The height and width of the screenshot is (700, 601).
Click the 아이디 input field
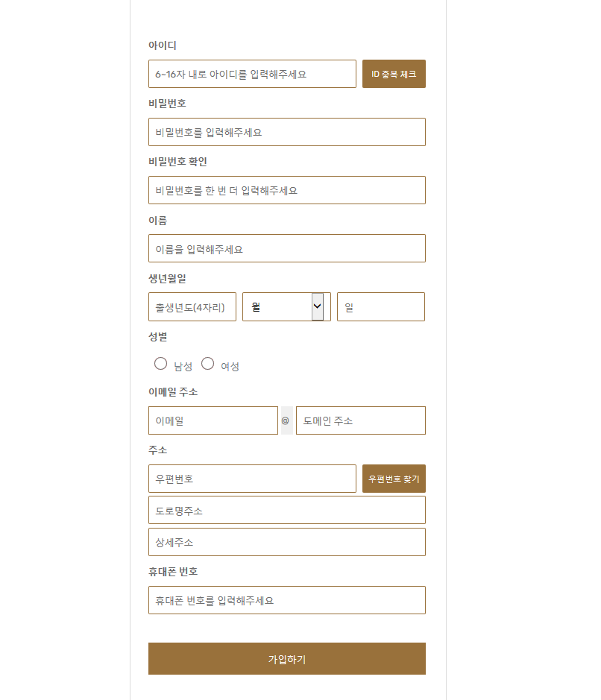click(x=252, y=74)
